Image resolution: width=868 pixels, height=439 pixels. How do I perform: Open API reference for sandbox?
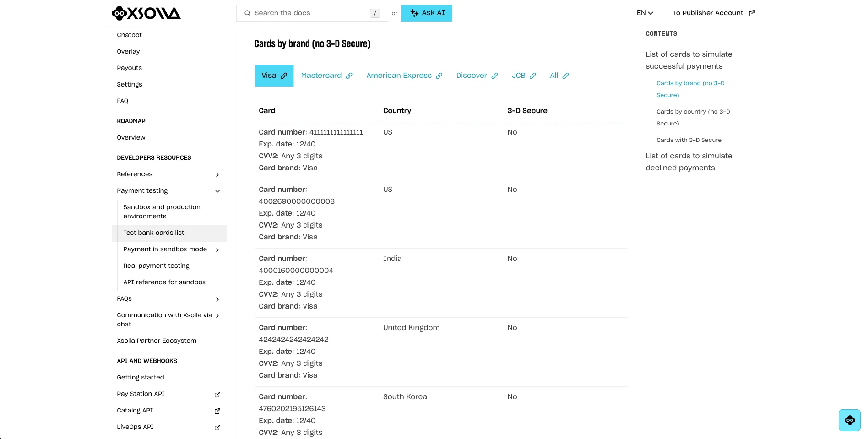pyautogui.click(x=164, y=282)
